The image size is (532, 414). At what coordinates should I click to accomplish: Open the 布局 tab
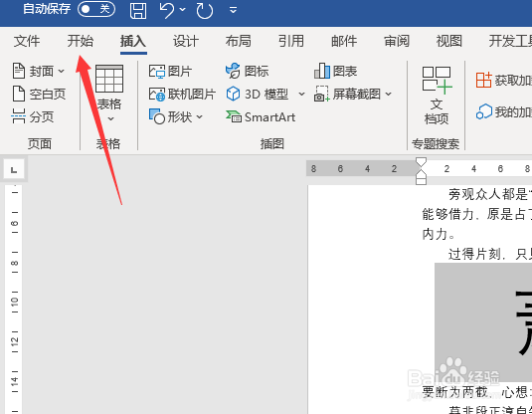239,41
